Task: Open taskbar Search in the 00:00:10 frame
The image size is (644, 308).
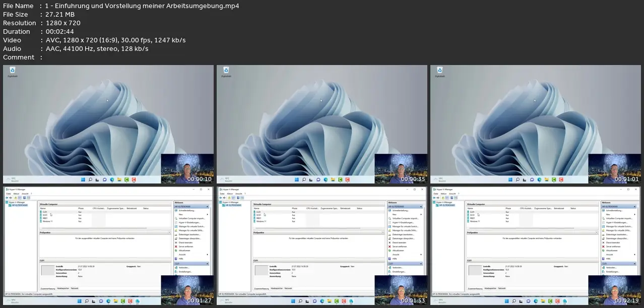Action: tap(90, 179)
